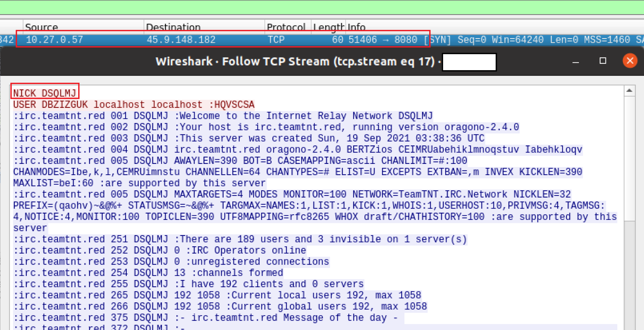The image size is (644, 330).
Task: Click the Current global users 192 line
Action: [220, 306]
